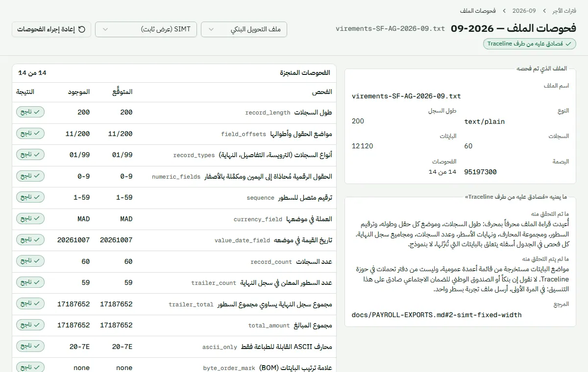Viewport: 588px width, 372px height.
Task: Click the مُصادق عليه من طرف Traceline badge
Action: tap(530, 44)
